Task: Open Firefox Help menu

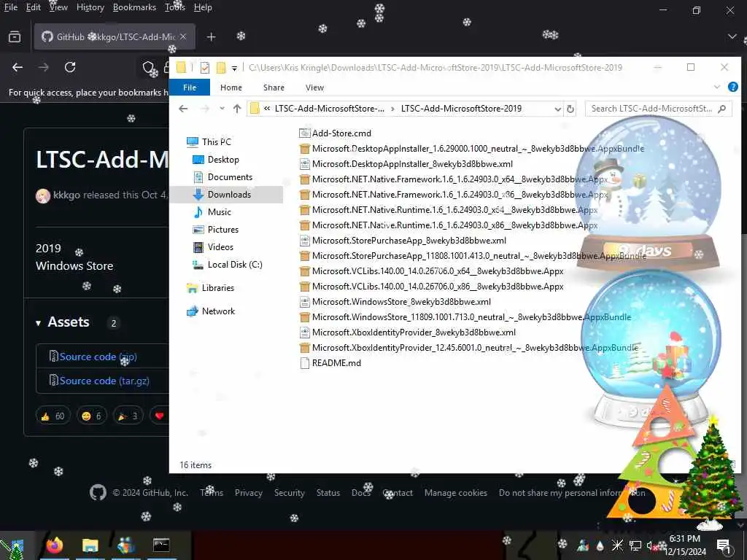Action: [x=203, y=7]
